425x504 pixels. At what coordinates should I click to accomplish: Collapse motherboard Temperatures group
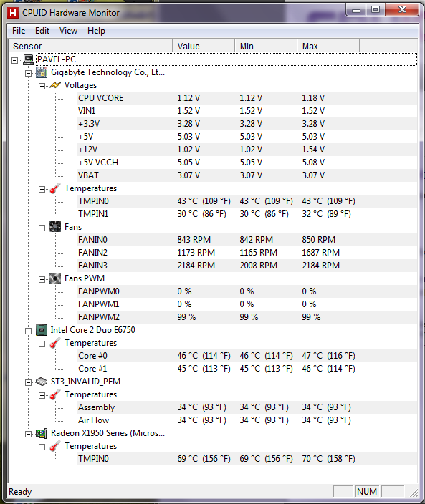(42, 189)
